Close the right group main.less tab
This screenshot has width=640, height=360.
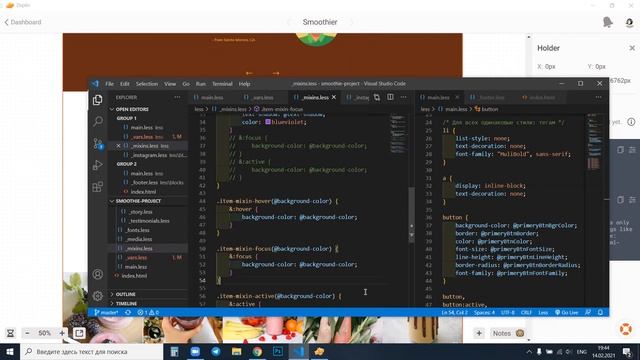tap(457, 97)
